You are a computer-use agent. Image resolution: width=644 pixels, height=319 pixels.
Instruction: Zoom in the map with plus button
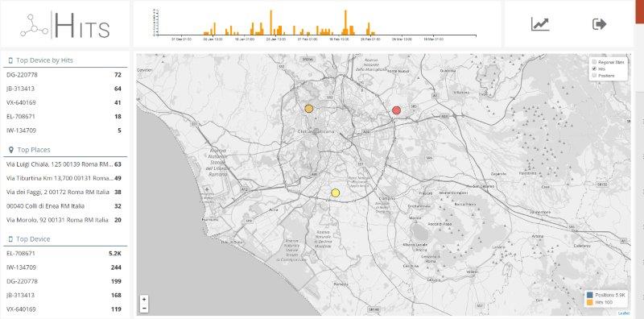pyautogui.click(x=144, y=300)
